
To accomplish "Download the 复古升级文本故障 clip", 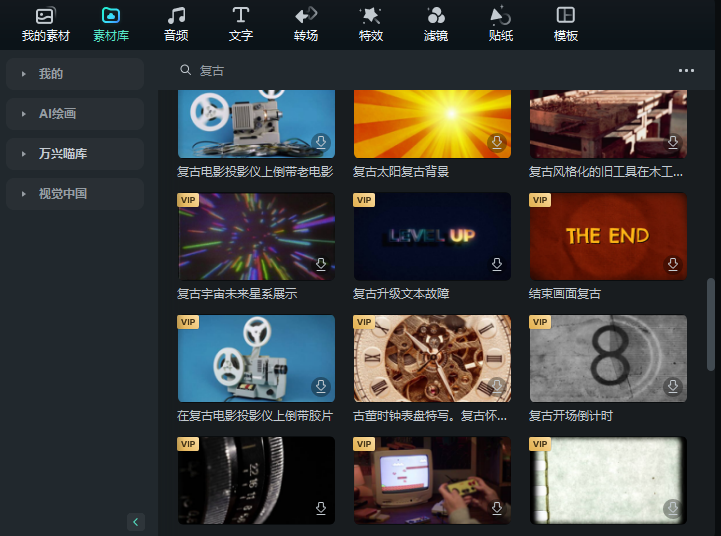I will [x=497, y=264].
